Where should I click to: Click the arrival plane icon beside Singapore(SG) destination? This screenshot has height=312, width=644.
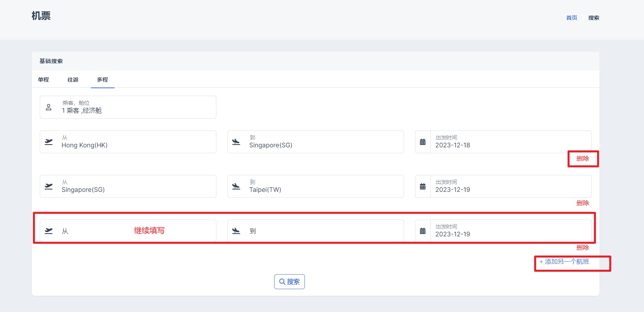(236, 142)
